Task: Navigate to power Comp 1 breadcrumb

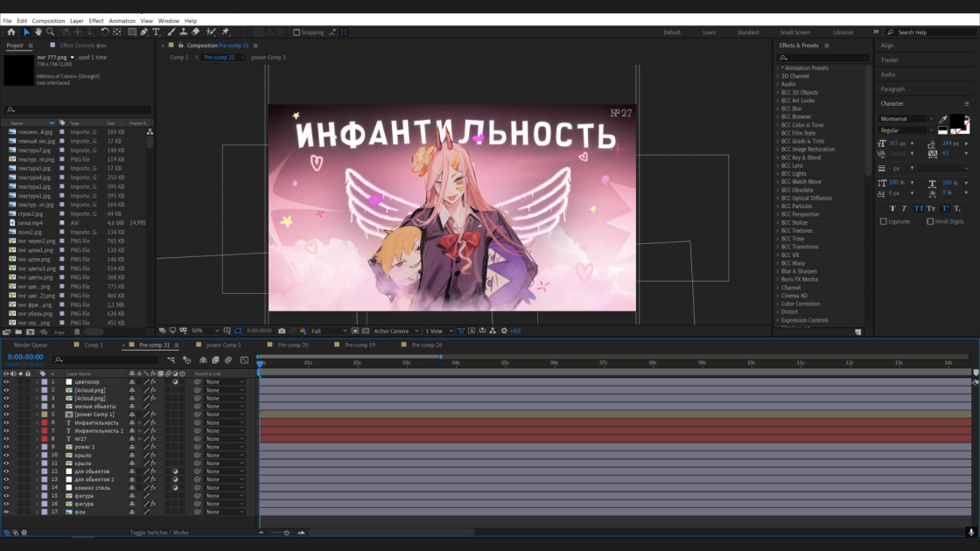Action: [268, 57]
